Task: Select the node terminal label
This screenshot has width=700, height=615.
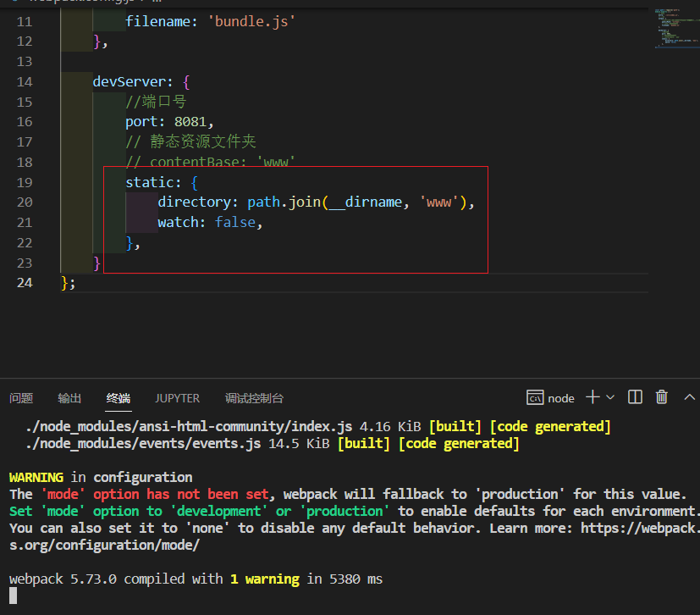Action: click(x=561, y=398)
